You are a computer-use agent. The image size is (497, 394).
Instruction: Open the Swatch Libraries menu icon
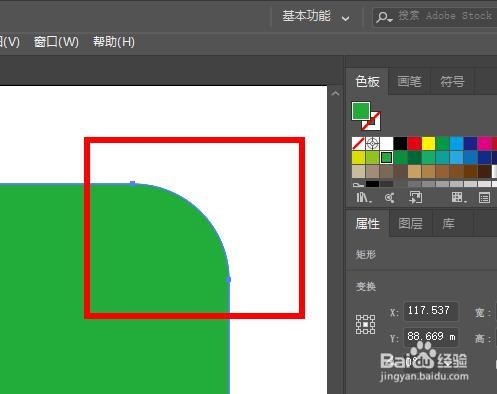pyautogui.click(x=364, y=198)
